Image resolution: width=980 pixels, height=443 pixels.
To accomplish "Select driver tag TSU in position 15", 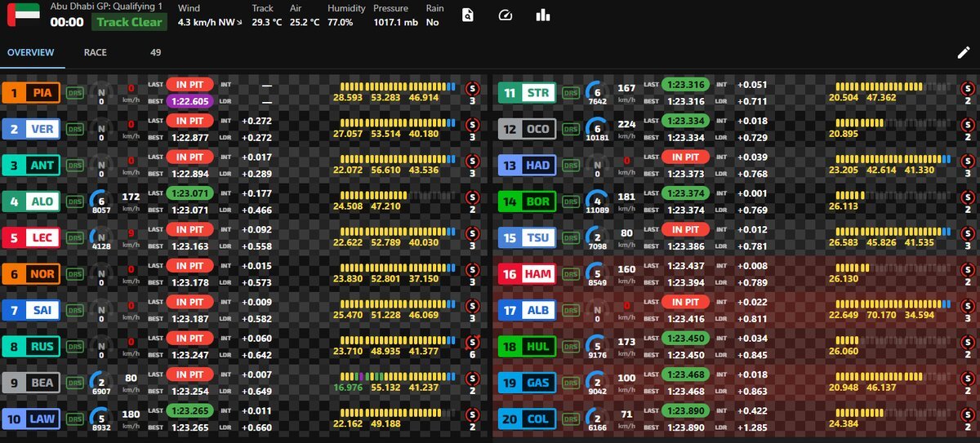I will [x=527, y=238].
